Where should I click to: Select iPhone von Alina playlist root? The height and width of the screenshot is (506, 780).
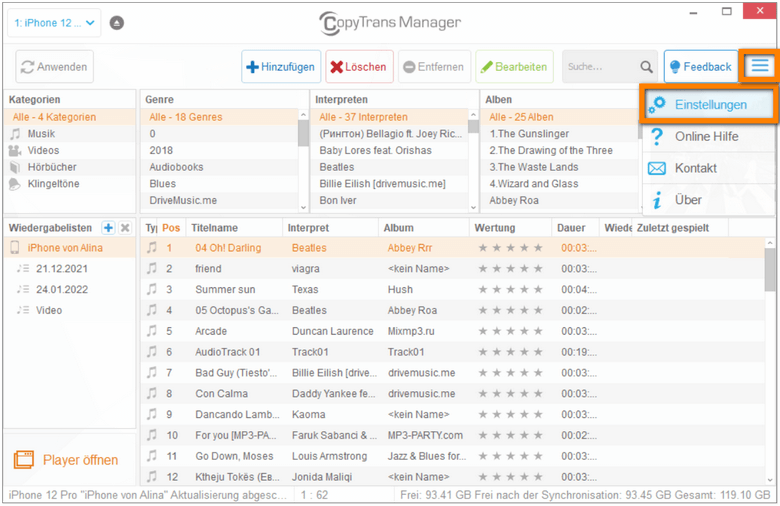pyautogui.click(x=70, y=248)
